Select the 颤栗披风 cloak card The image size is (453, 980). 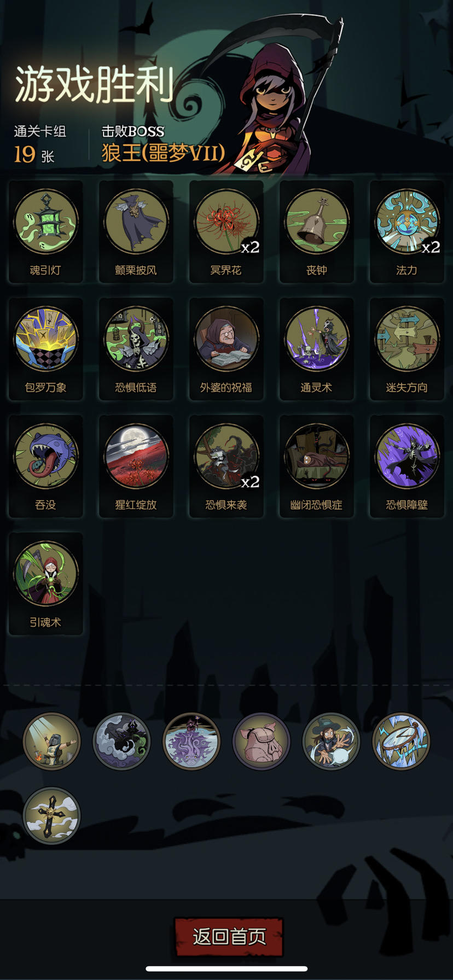pos(136,232)
